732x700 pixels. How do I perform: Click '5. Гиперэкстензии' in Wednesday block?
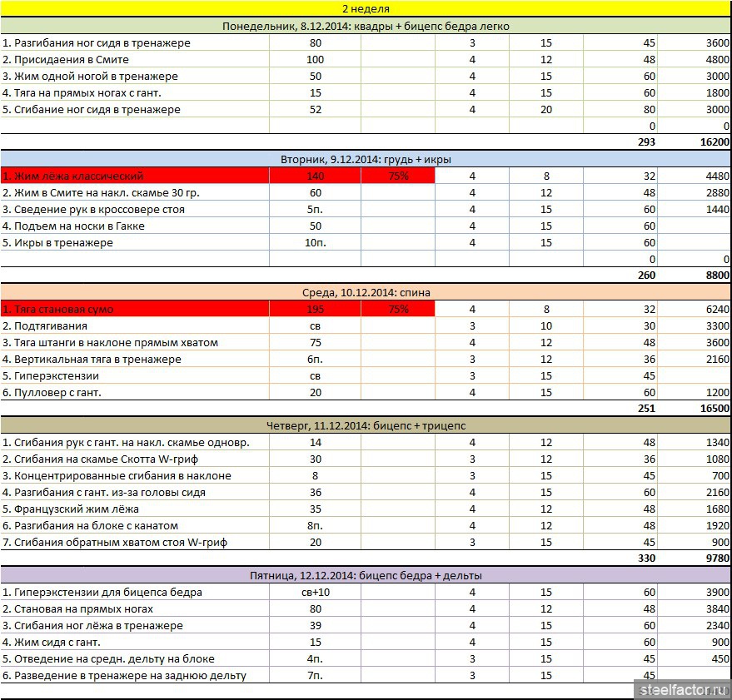click(x=135, y=376)
